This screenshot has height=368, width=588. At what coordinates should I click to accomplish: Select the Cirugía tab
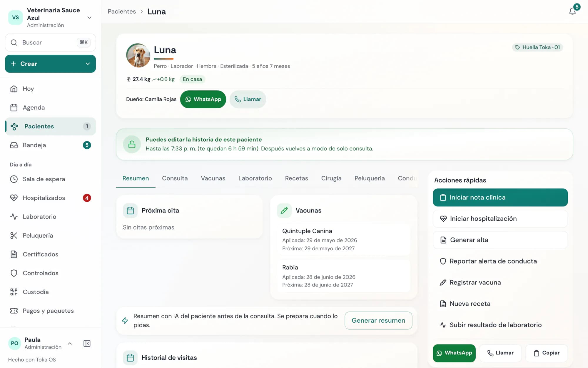coord(331,178)
